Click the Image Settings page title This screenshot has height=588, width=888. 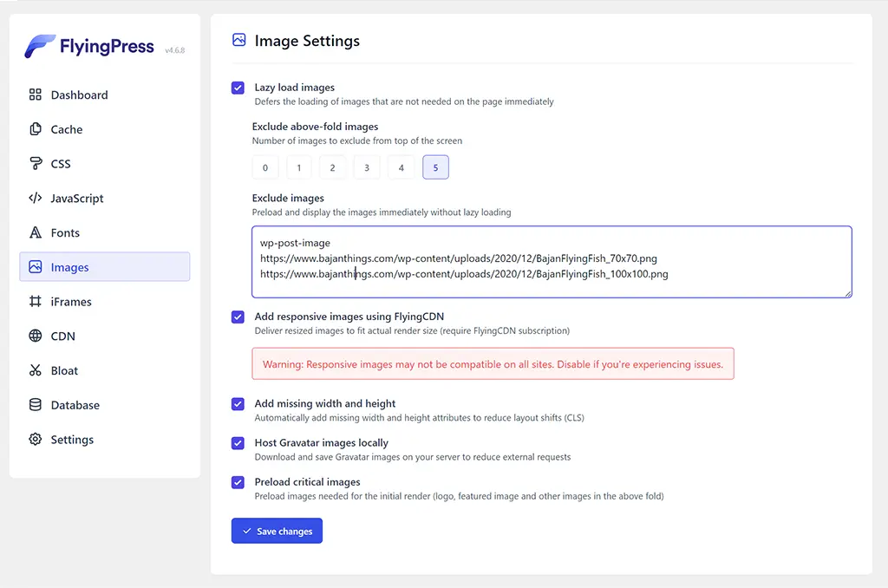[x=307, y=41]
